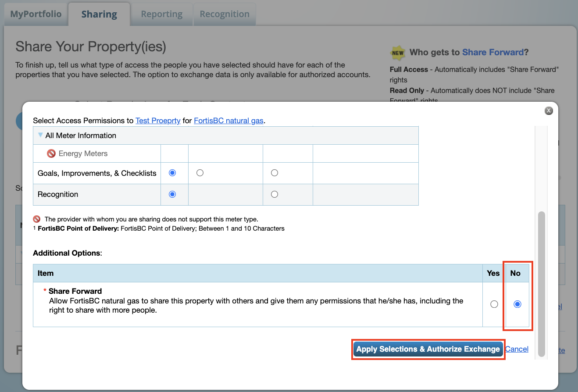Select the unselected radio in Recognition row

275,194
